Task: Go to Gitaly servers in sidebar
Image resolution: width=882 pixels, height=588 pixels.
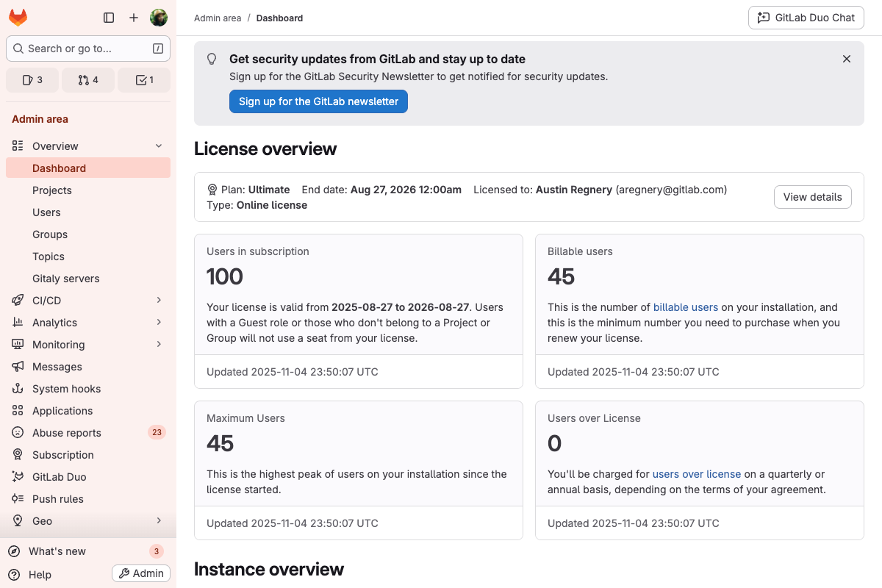Action: pyautogui.click(x=65, y=279)
